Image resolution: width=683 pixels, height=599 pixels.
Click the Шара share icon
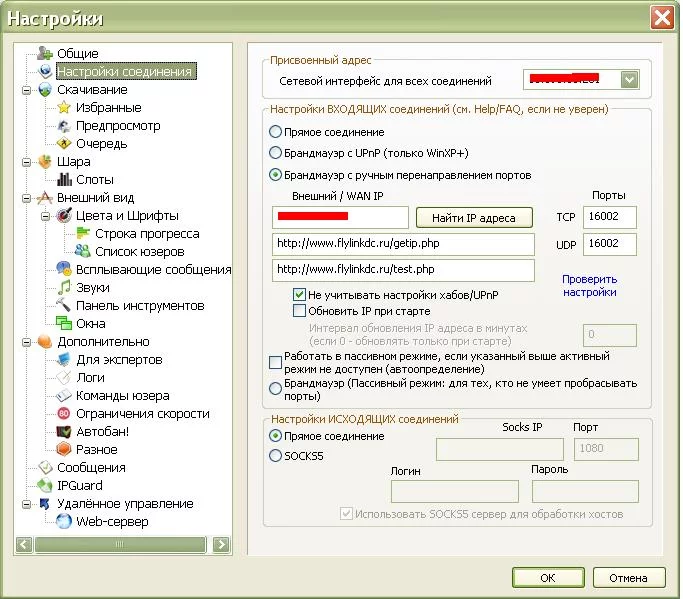pos(45,162)
